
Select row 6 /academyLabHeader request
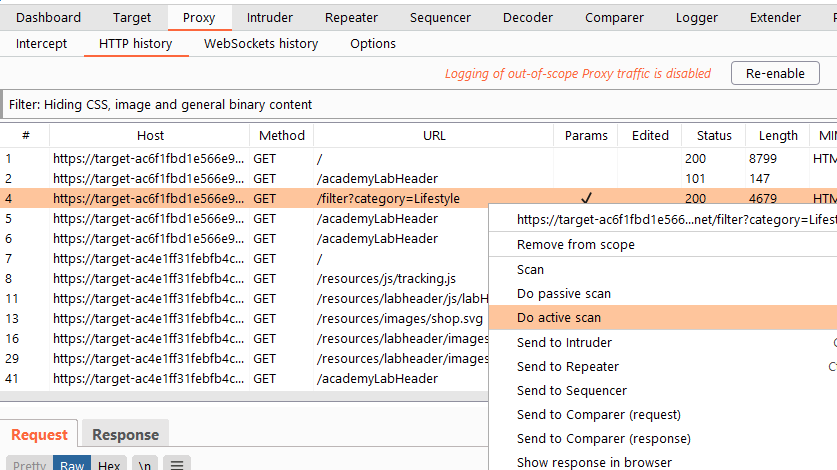click(244, 239)
